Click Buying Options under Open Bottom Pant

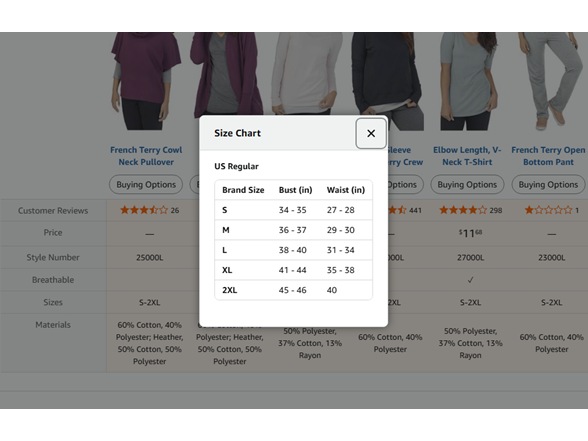tap(548, 184)
